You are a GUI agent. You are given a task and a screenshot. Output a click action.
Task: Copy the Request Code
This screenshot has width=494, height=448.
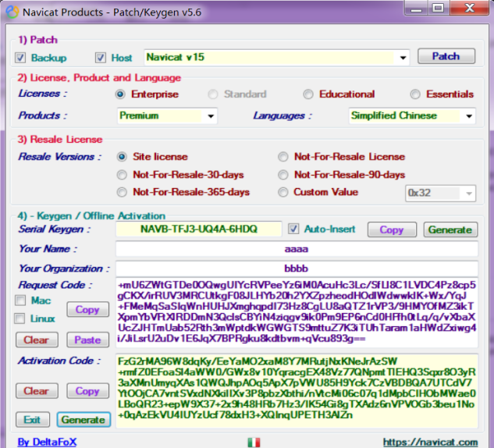(x=87, y=309)
